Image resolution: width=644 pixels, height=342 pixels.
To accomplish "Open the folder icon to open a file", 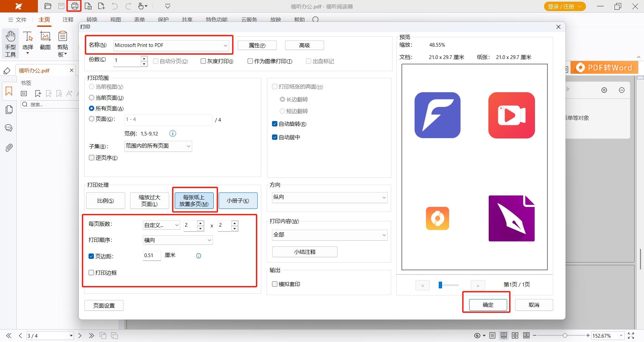I will [48, 6].
